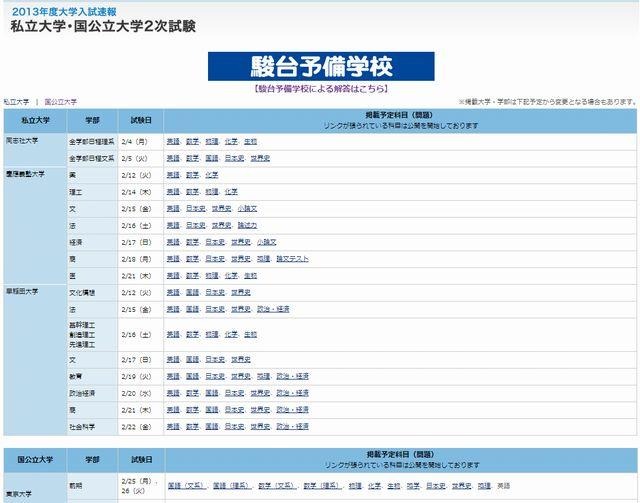Open 物理 for 早稲田大学 2/16 (土) row

coord(212,334)
